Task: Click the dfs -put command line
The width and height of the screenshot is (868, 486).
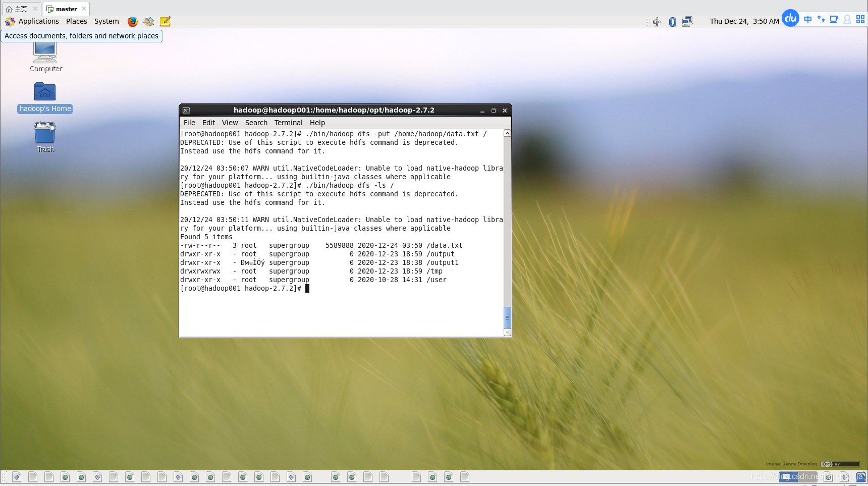Action: [x=334, y=134]
